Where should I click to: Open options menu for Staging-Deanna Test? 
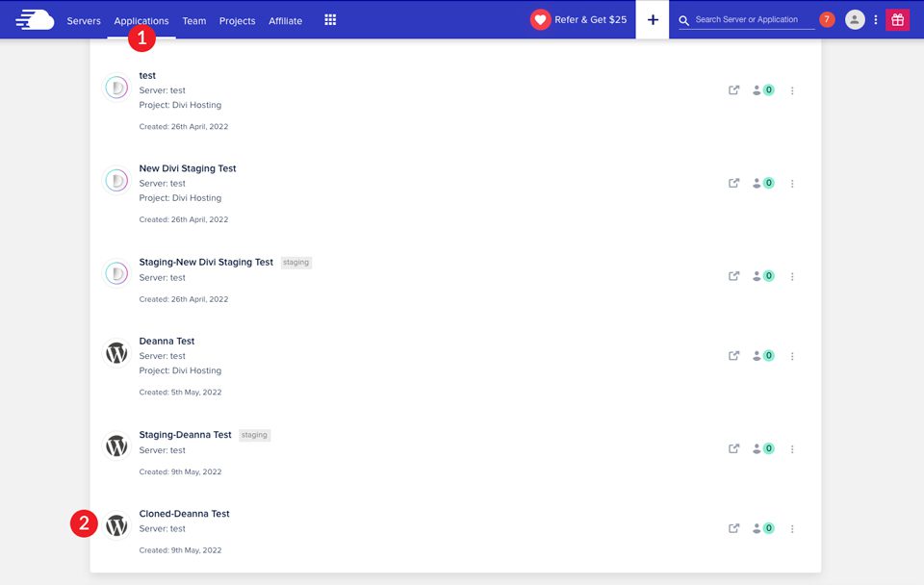[x=792, y=447]
